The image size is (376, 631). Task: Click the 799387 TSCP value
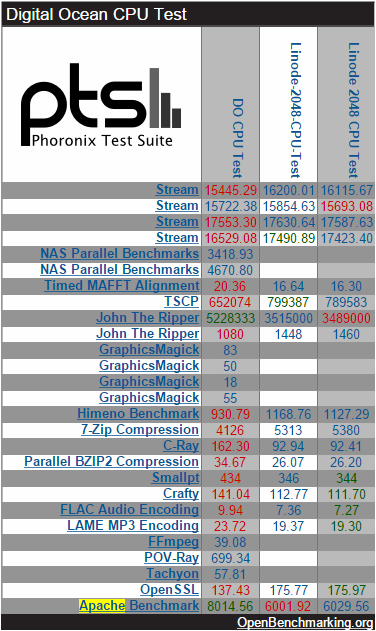point(288,302)
